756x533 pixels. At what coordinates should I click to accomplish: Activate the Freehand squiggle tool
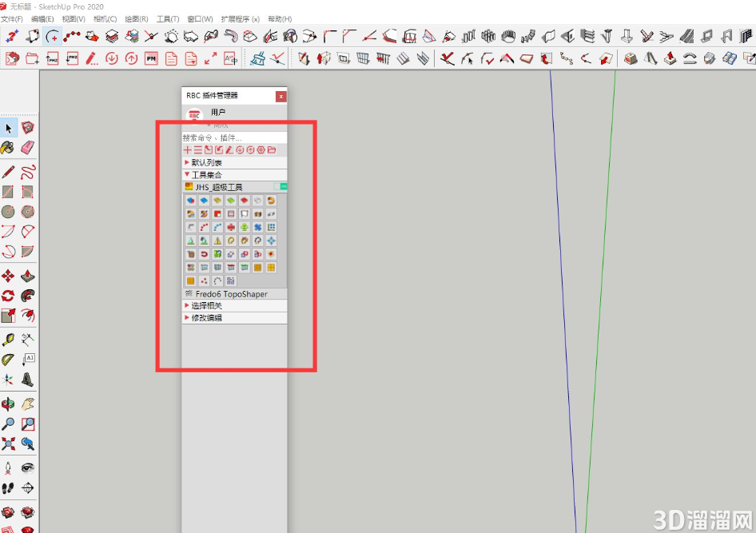click(28, 172)
